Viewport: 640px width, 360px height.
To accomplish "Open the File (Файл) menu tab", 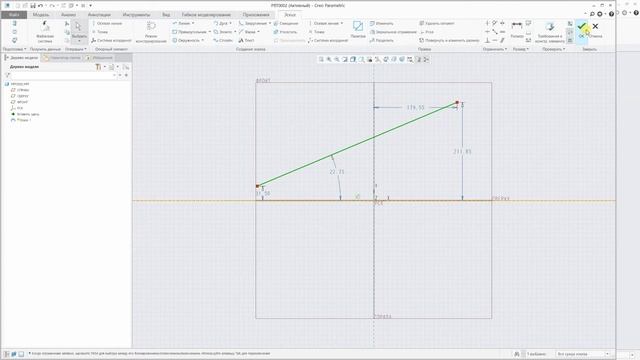I will (13, 15).
